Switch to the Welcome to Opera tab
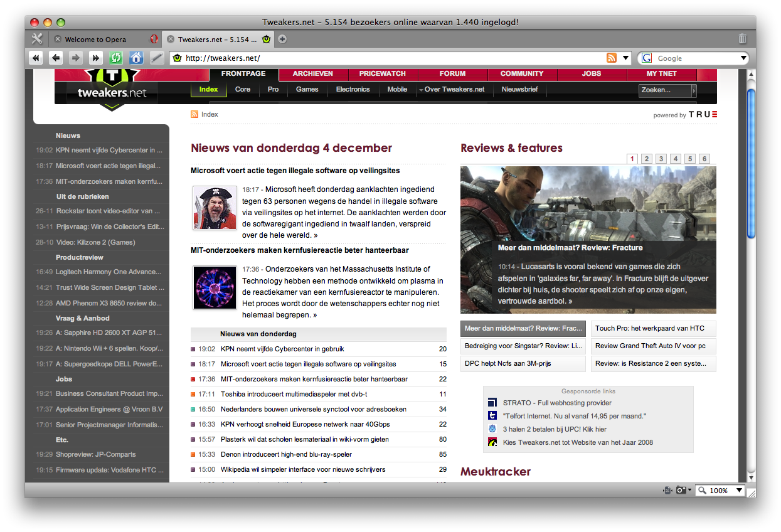 pyautogui.click(x=105, y=40)
